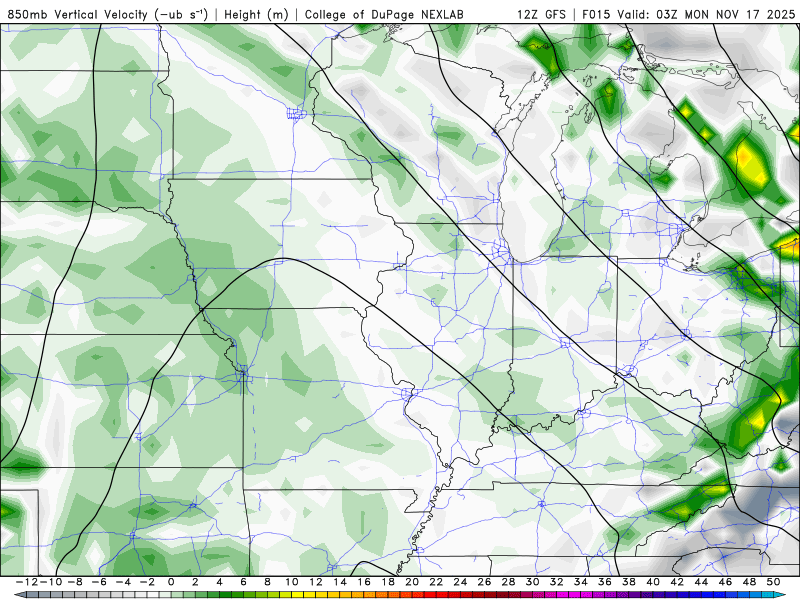The width and height of the screenshot is (800, 600).
Task: Click the '48' color scale label
Action: [749, 582]
